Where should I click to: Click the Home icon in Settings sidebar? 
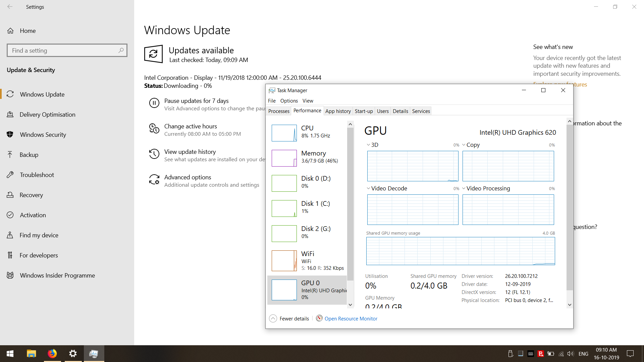10,31
